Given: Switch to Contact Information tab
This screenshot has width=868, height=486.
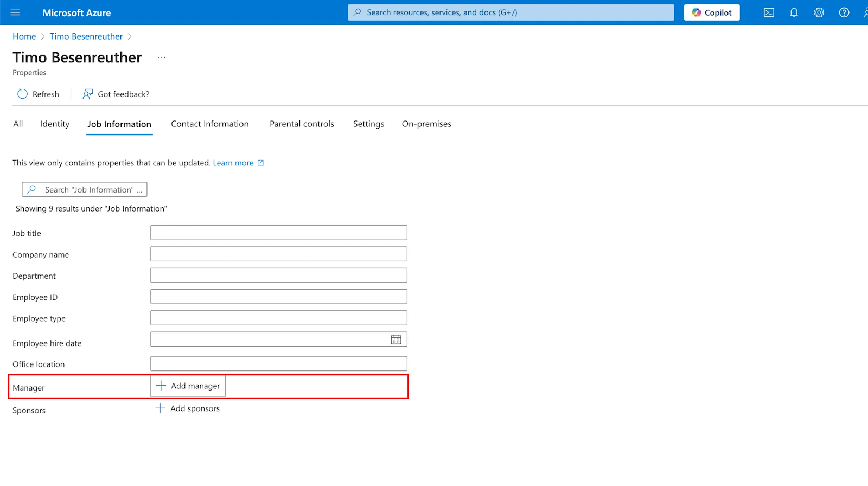Looking at the screenshot, I should [209, 124].
